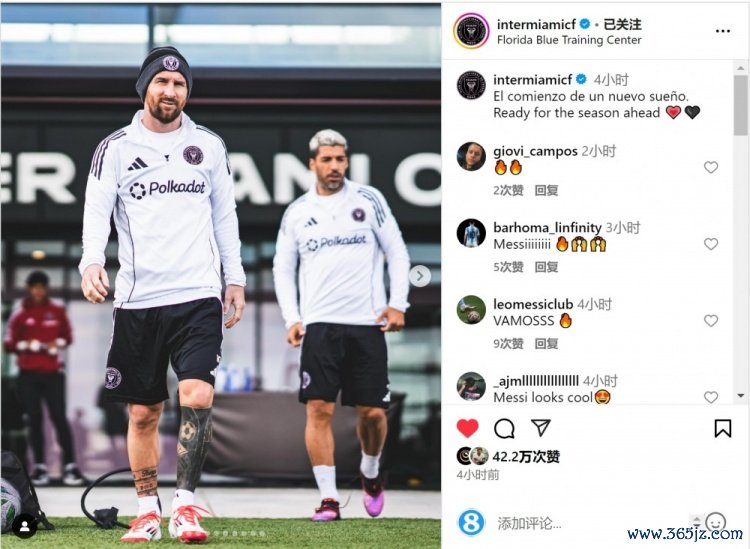The width and height of the screenshot is (750, 549).
Task: Share post with paper plane icon
Action: (x=541, y=428)
